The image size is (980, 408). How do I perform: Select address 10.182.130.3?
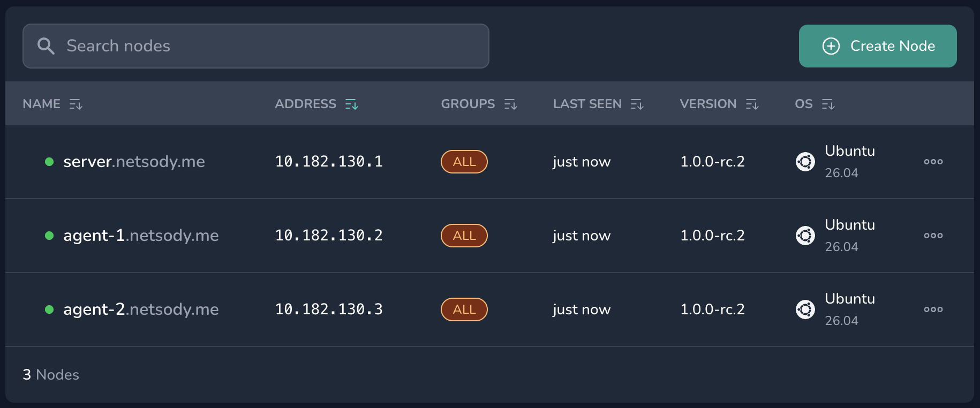point(329,309)
